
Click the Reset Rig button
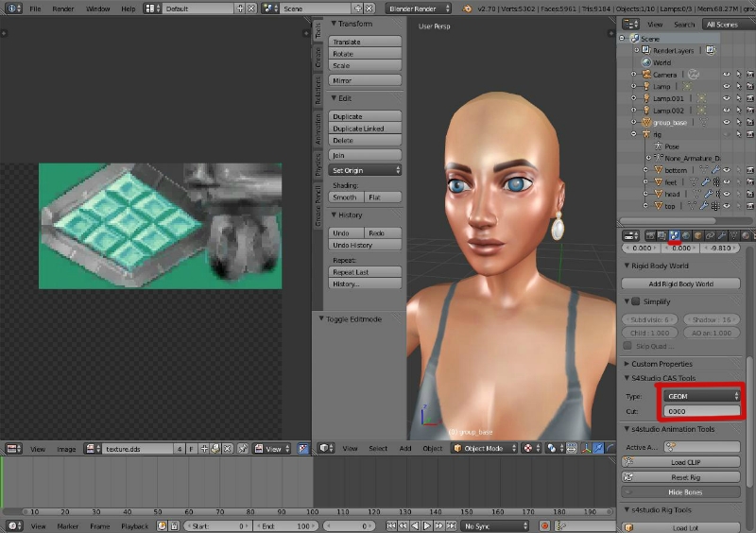(x=680, y=477)
